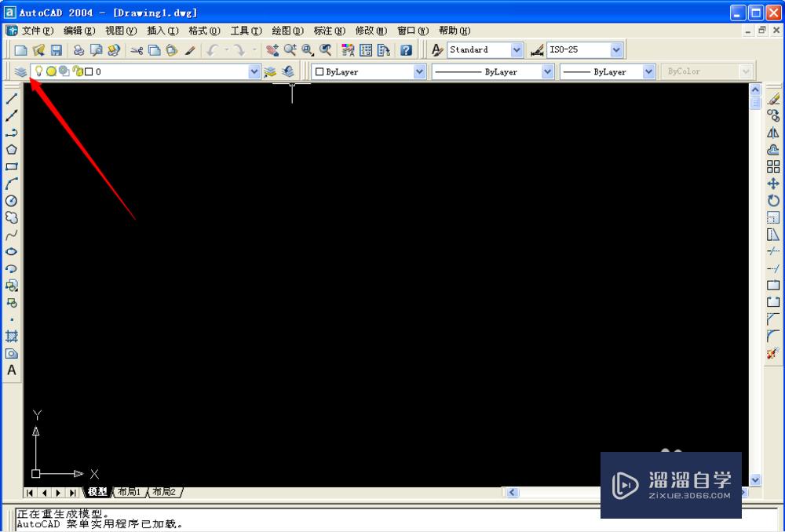785x532 pixels.
Task: Expand the layer selection dropdown
Action: 253,71
